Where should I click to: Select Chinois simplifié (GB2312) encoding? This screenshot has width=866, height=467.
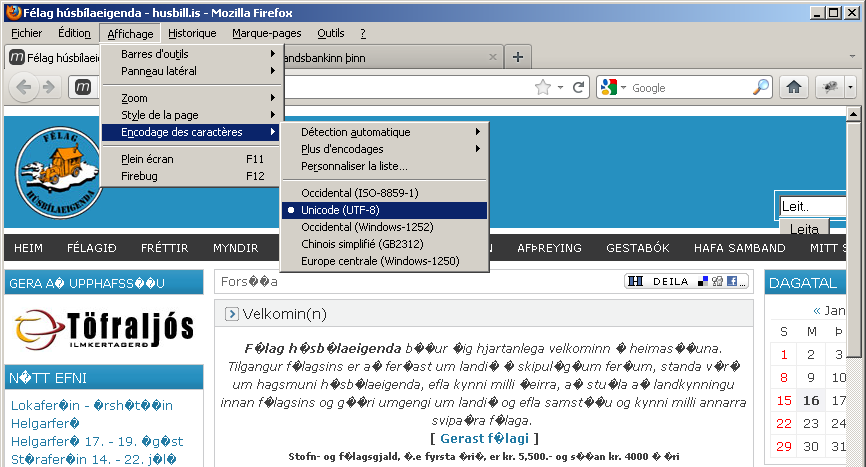pyautogui.click(x=384, y=244)
